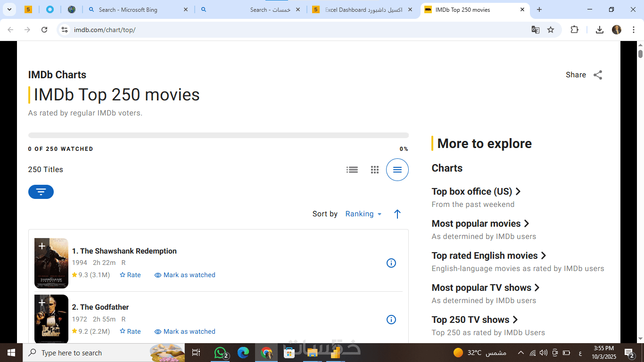Rate The Shawshank Redemption
The image size is (644, 362).
130,275
